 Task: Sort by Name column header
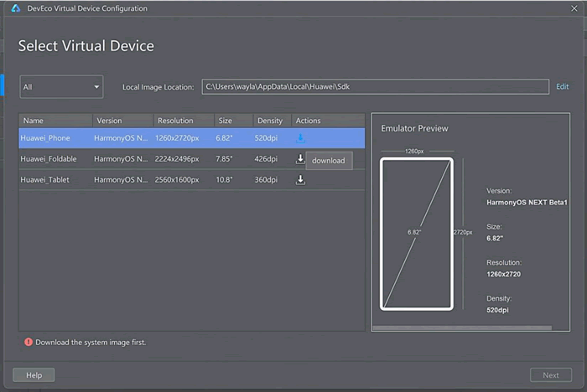(x=56, y=121)
